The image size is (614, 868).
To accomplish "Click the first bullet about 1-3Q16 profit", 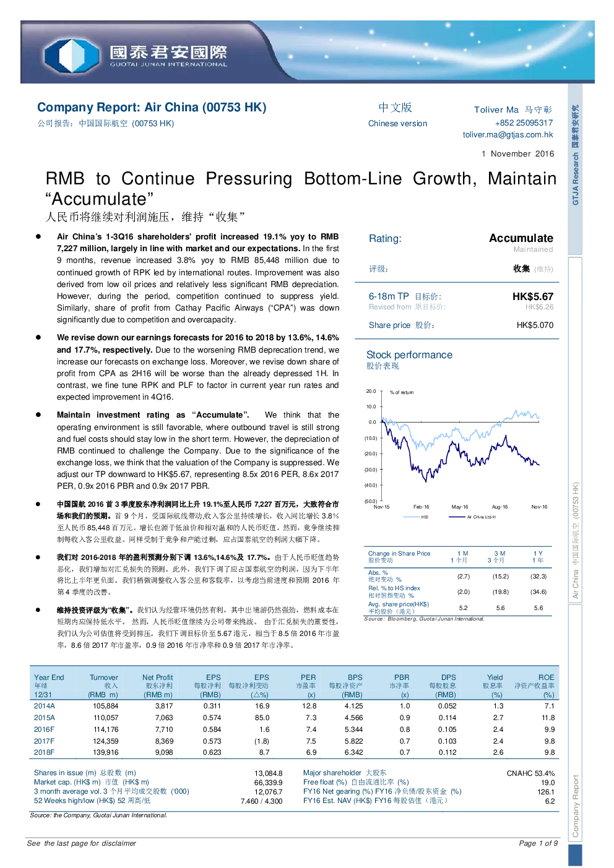I will point(198,278).
